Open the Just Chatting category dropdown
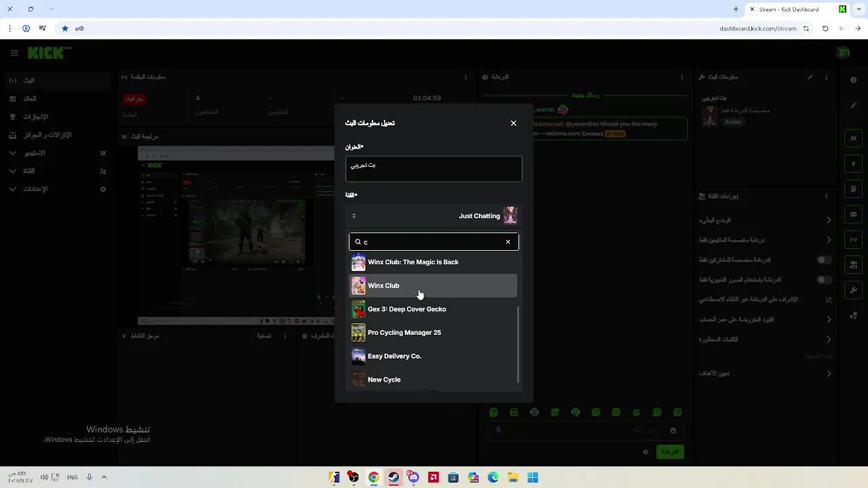 (434, 216)
